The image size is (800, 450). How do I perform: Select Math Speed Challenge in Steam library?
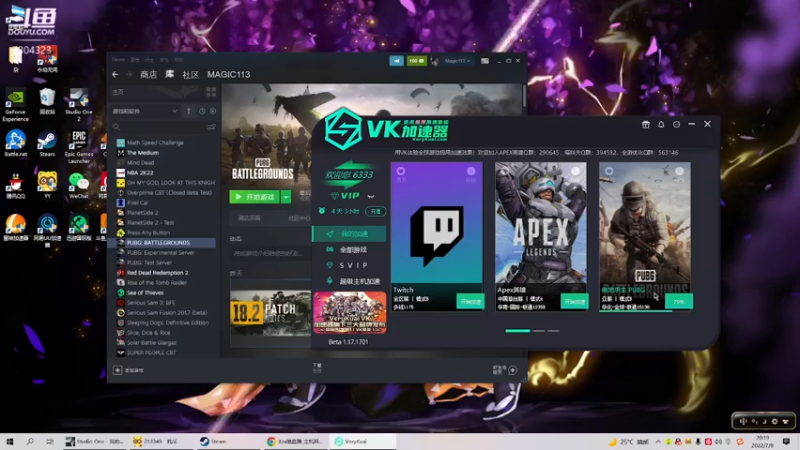coord(155,143)
